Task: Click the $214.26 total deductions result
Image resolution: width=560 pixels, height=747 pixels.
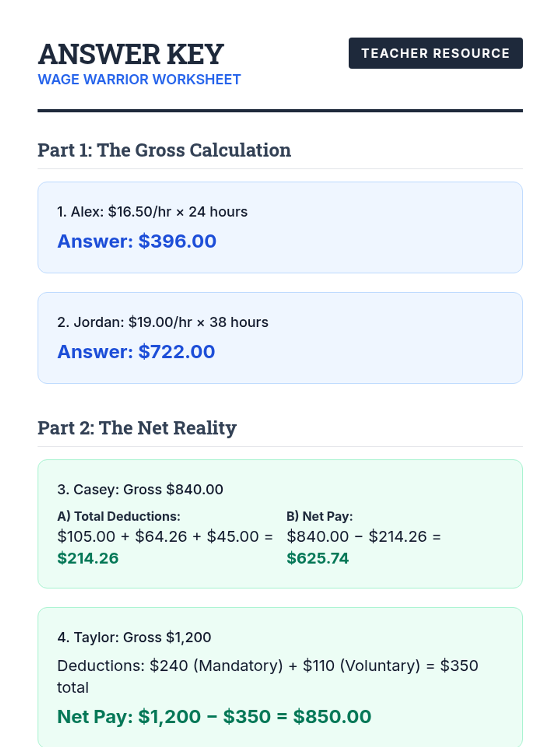Action: (x=88, y=558)
